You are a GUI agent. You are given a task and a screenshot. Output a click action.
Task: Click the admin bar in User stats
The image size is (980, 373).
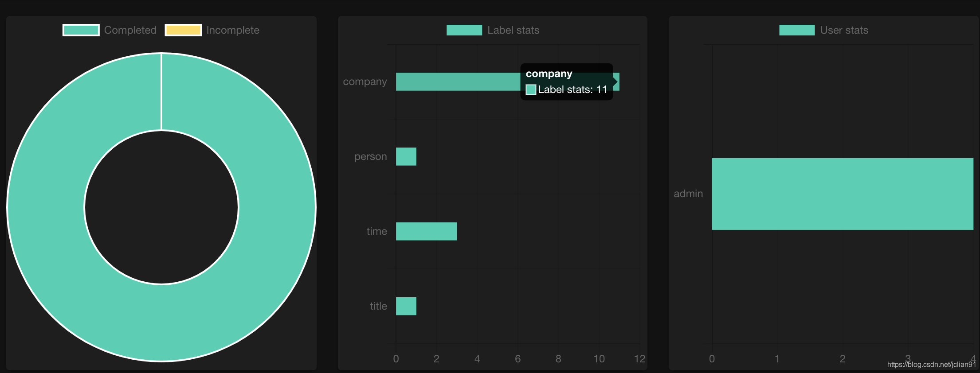coord(843,194)
